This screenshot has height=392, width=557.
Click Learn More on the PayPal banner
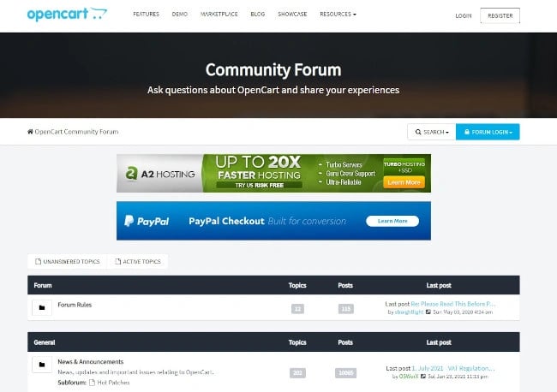pos(392,221)
